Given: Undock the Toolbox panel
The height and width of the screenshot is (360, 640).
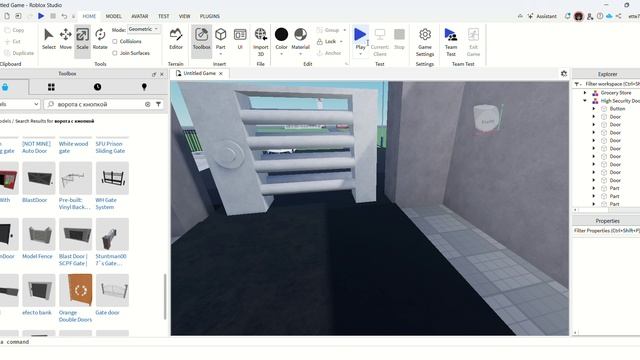Looking at the screenshot, I should coord(154,74).
